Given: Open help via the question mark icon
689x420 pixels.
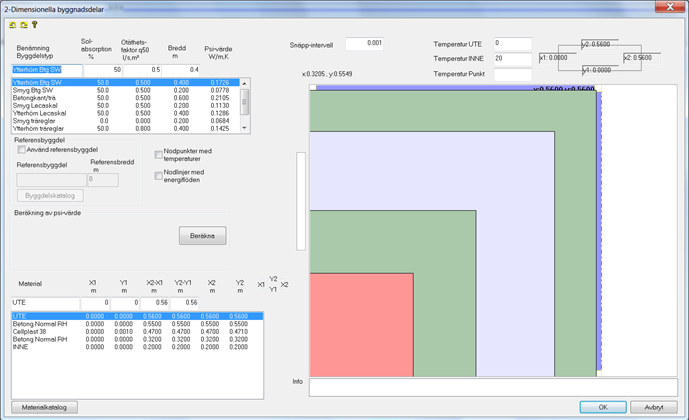Looking at the screenshot, I should (35, 25).
